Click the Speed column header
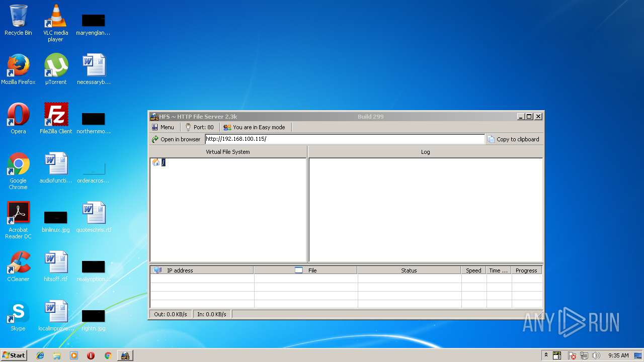The height and width of the screenshot is (362, 644). tap(473, 270)
